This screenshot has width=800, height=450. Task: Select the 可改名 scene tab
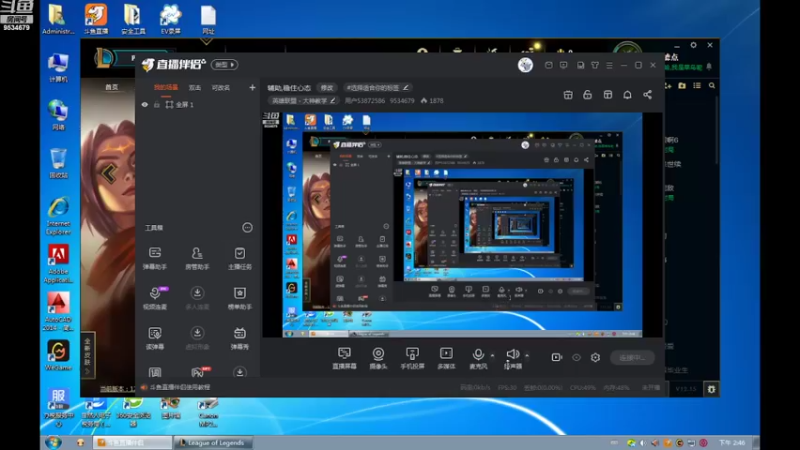[x=221, y=88]
